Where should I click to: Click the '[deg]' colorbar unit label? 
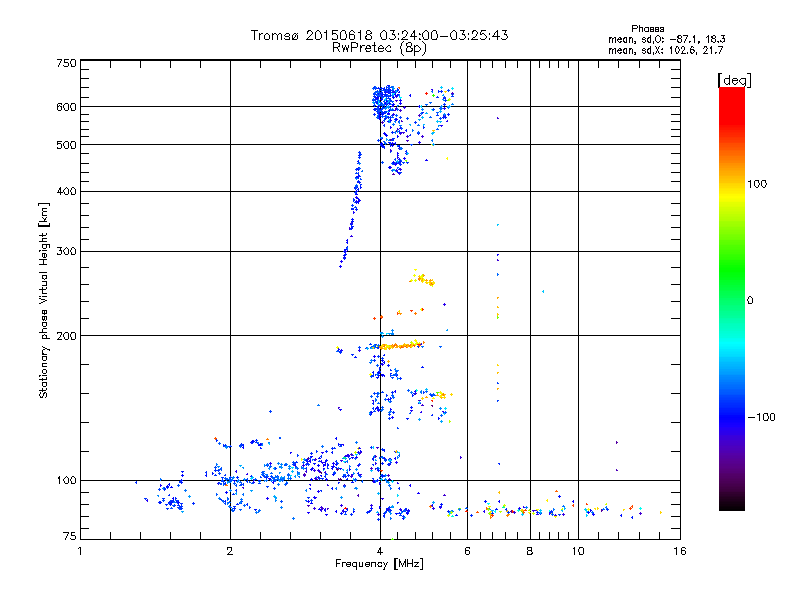[x=734, y=81]
